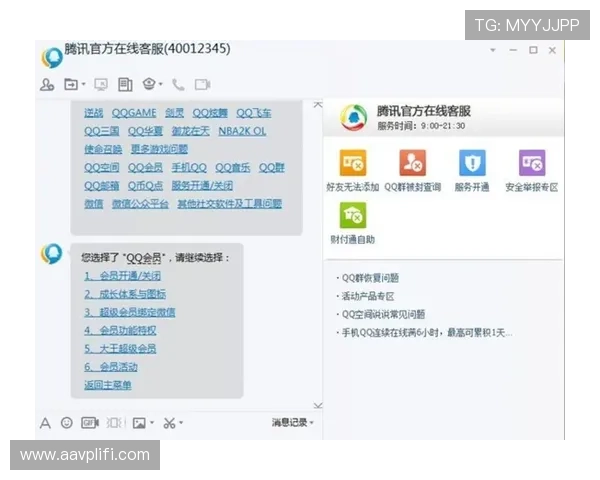Click the 御龙在天 link

click(191, 131)
